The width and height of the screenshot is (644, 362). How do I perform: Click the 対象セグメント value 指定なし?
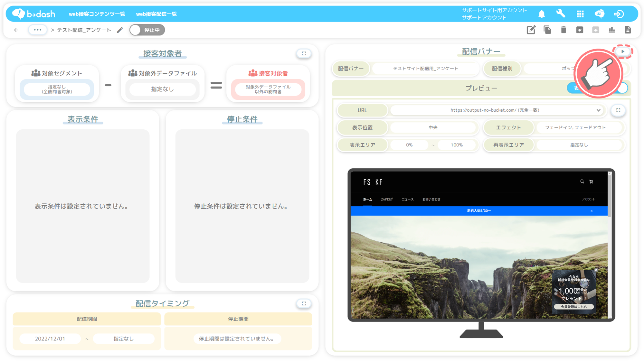pyautogui.click(x=57, y=89)
